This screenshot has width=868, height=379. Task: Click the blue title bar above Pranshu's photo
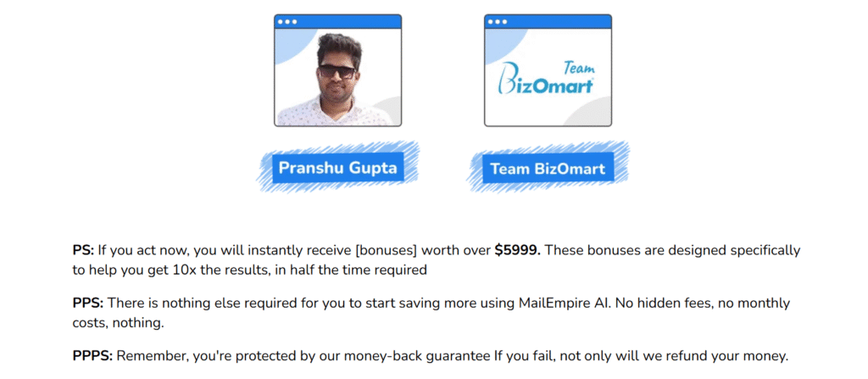[337, 21]
